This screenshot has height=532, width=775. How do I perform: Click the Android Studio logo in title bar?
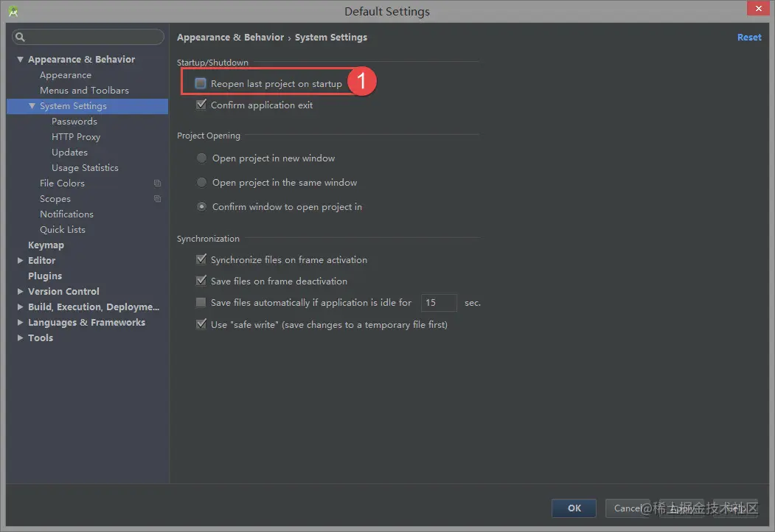(13, 11)
